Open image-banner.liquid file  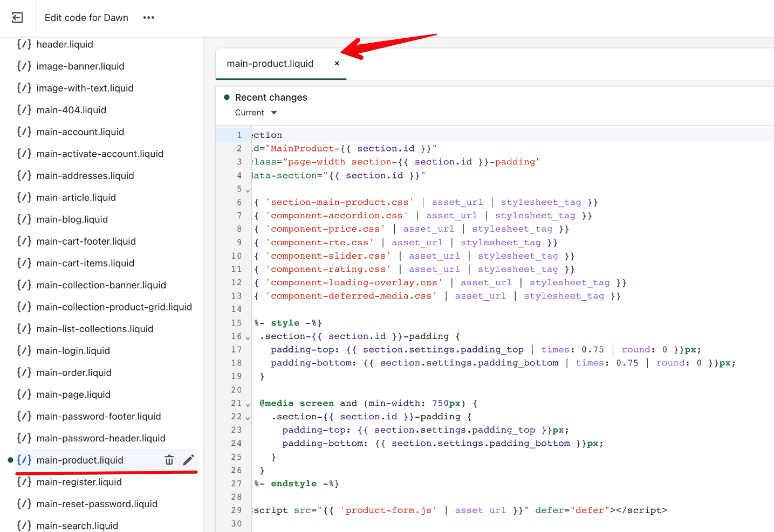(80, 66)
